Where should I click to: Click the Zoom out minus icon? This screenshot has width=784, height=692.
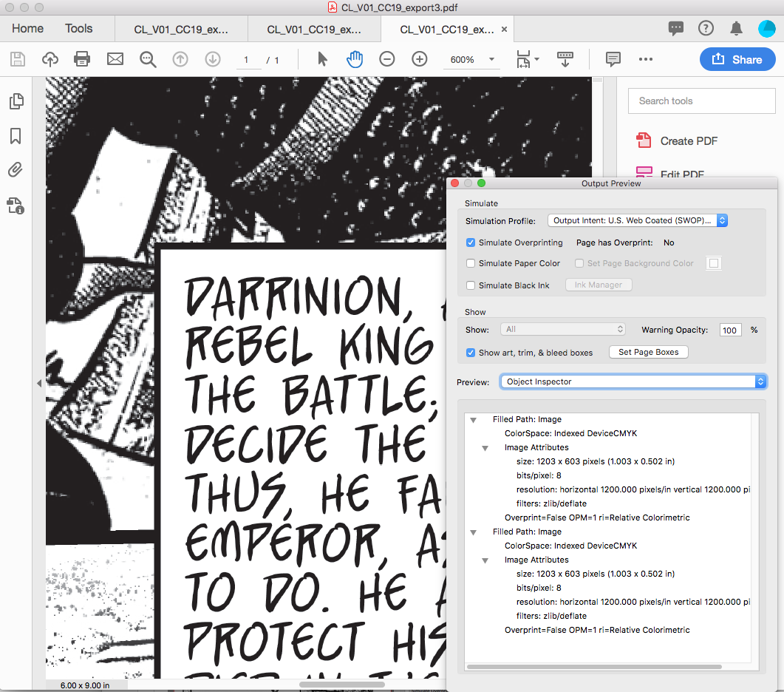tap(387, 59)
